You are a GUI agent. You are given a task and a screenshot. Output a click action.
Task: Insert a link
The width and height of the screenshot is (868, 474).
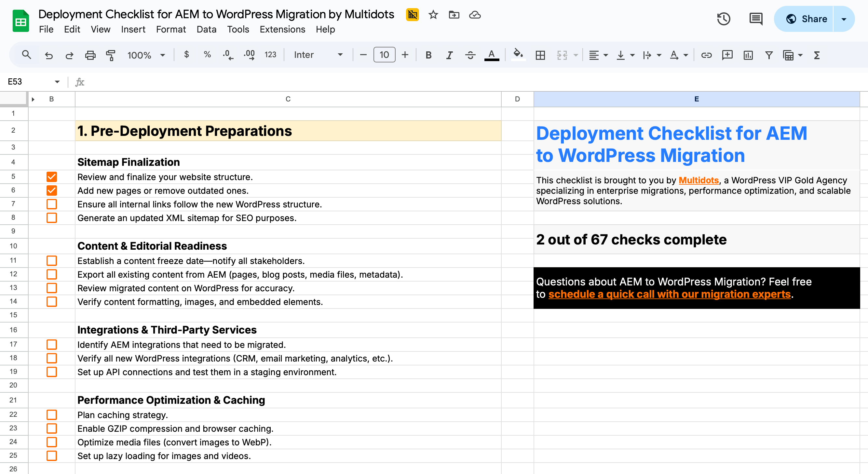click(x=706, y=55)
